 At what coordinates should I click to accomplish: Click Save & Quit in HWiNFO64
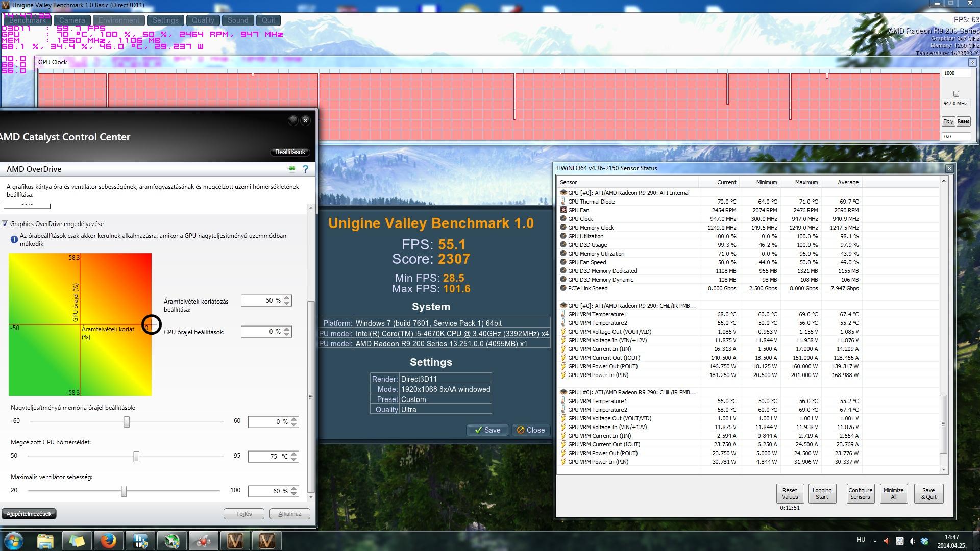coord(928,493)
